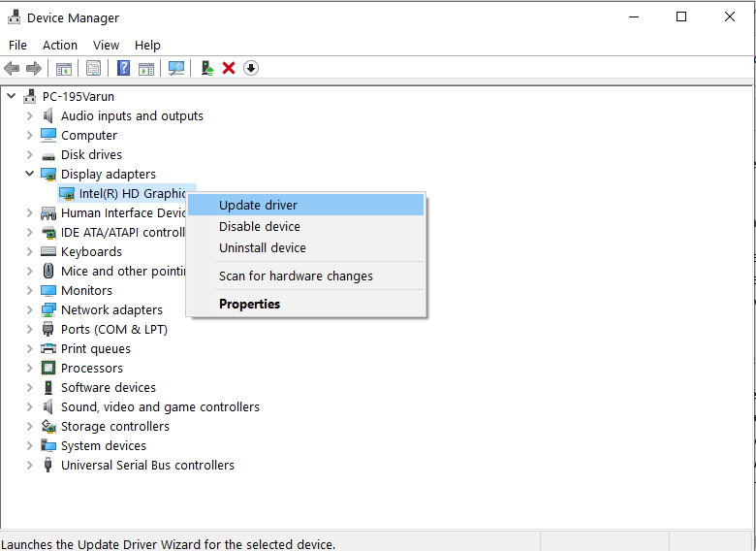The image size is (756, 551).
Task: Click Update device driver toolbar icon
Action: click(207, 68)
